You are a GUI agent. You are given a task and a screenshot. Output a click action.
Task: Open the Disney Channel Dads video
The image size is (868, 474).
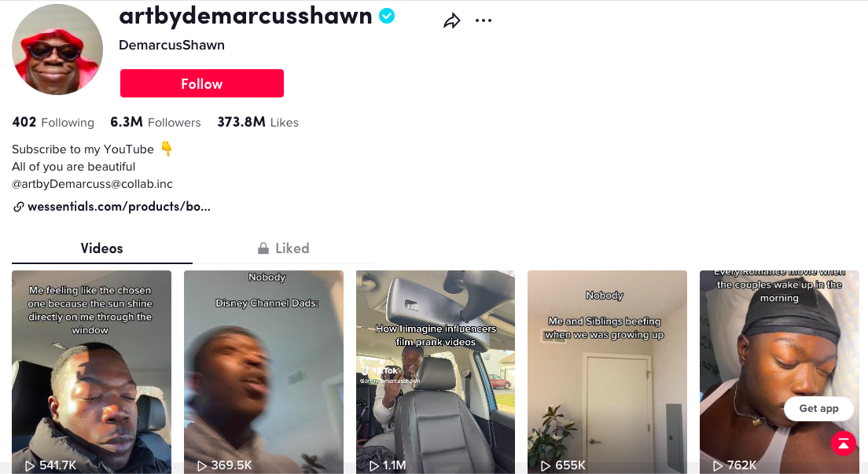(x=263, y=372)
